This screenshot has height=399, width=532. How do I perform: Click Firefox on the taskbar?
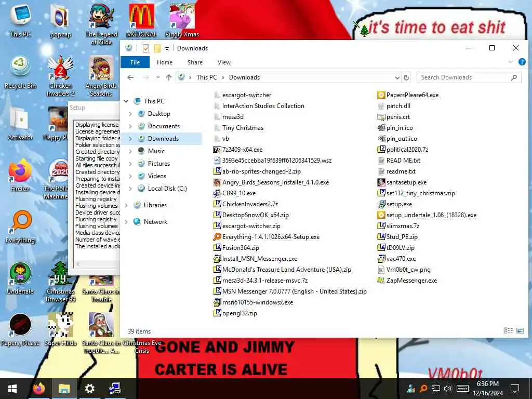[x=39, y=389]
